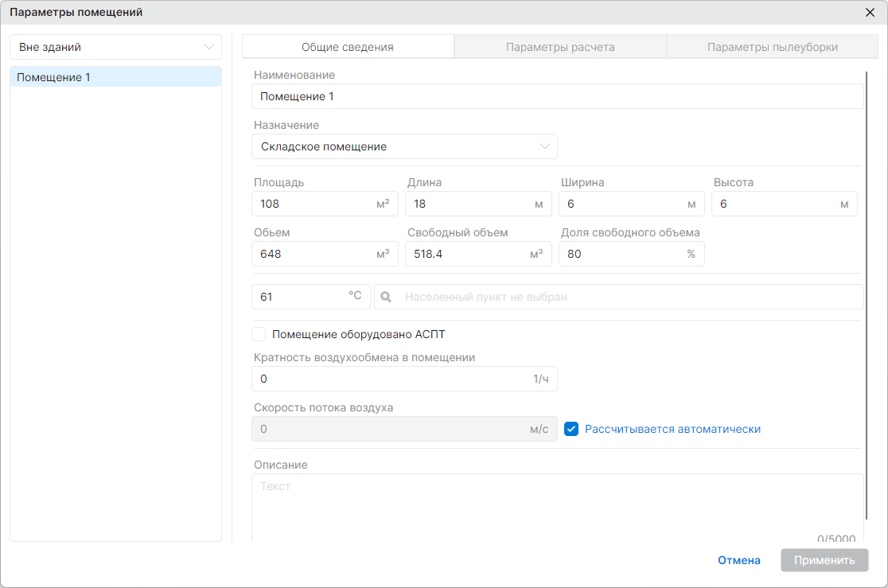Image resolution: width=888 pixels, height=588 pixels.
Task: Enable the Помещение оборудовано АСПТ checkbox
Action: coord(259,334)
